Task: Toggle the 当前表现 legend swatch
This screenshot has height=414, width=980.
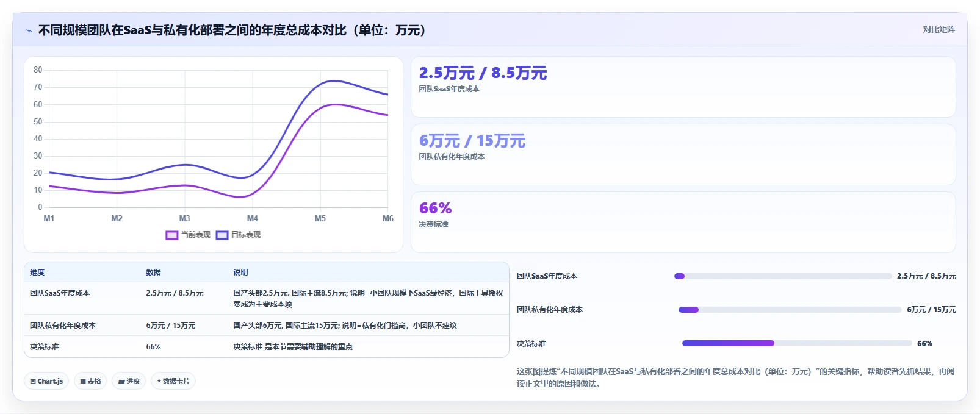Action: tap(172, 235)
